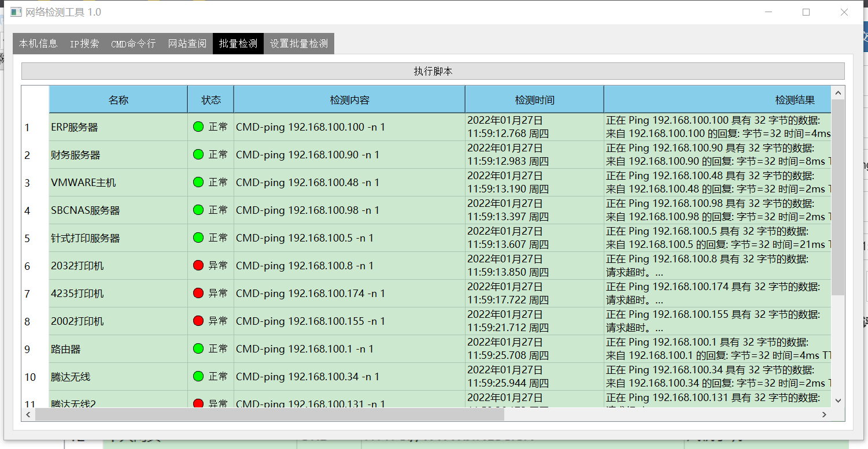Open the 设置批量检测 tab
Viewport: 868px width, 449px height.
[299, 44]
